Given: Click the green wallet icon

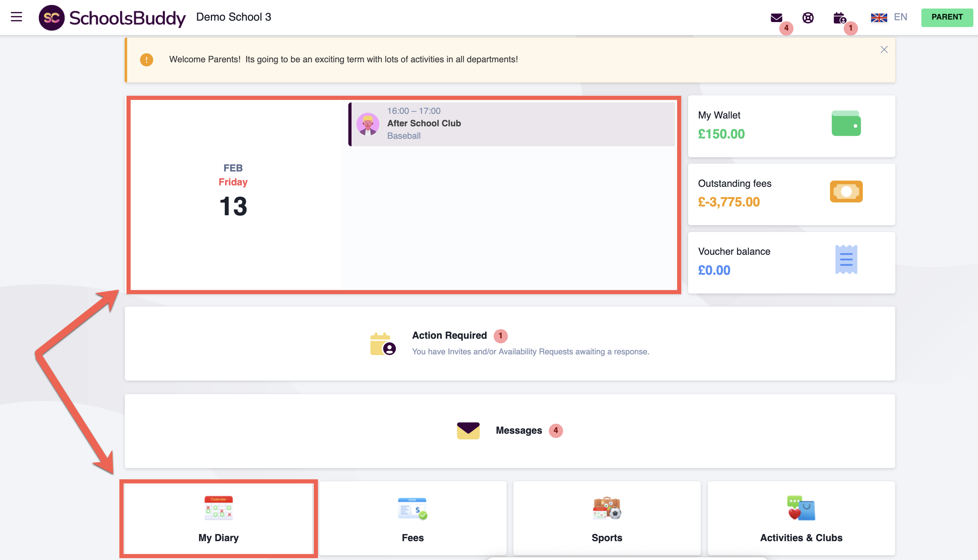Looking at the screenshot, I should click(846, 123).
